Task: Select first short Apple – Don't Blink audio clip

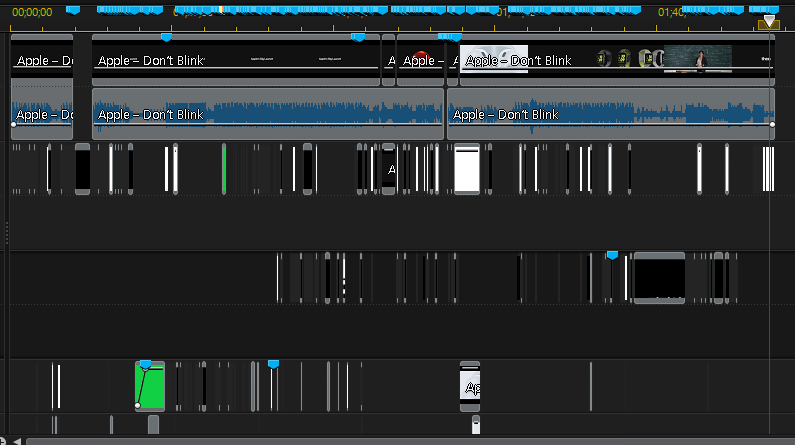Action: click(42, 114)
